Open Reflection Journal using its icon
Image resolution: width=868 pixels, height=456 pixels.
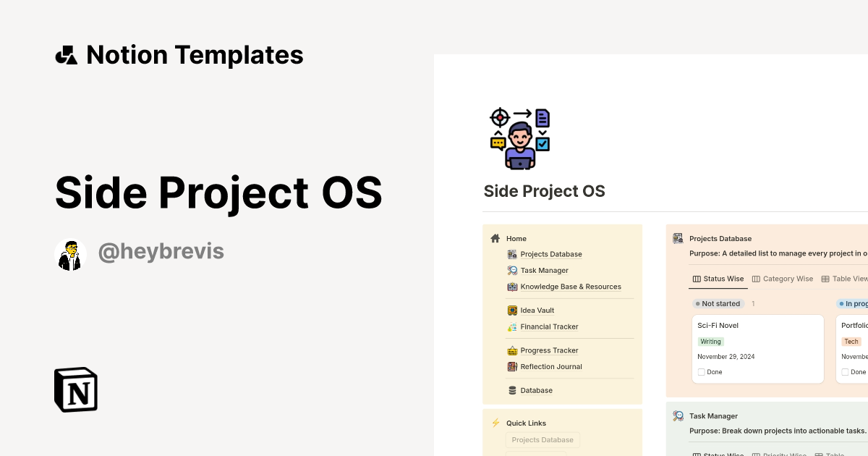[511, 366]
